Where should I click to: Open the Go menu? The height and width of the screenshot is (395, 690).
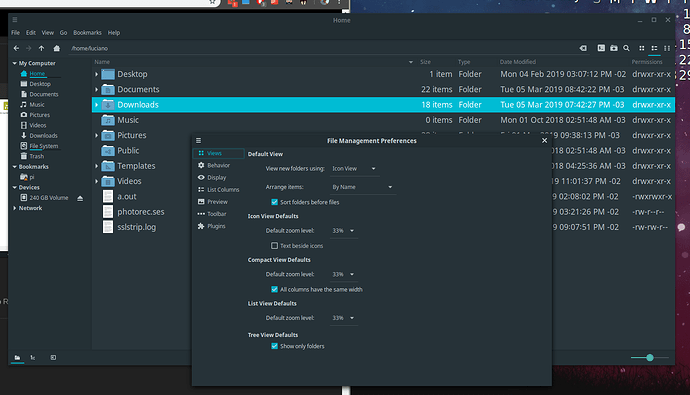[x=63, y=33]
